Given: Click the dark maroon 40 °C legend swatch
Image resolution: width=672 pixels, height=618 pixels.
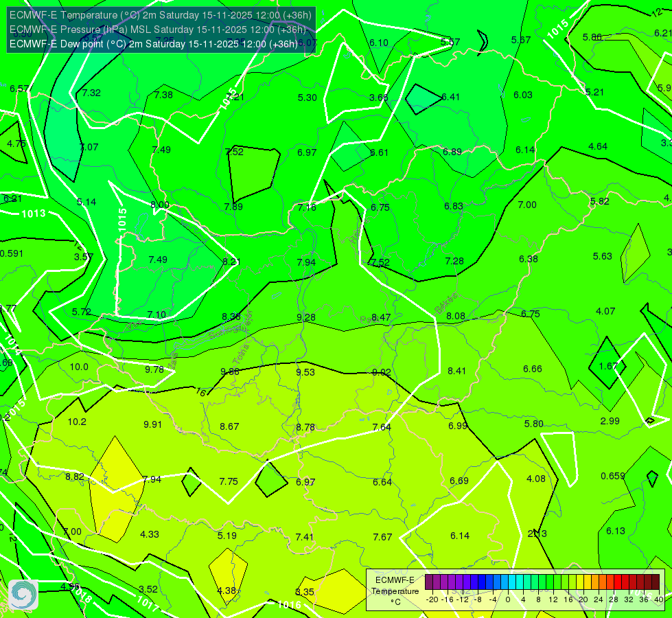Looking at the screenshot, I should (656, 582).
